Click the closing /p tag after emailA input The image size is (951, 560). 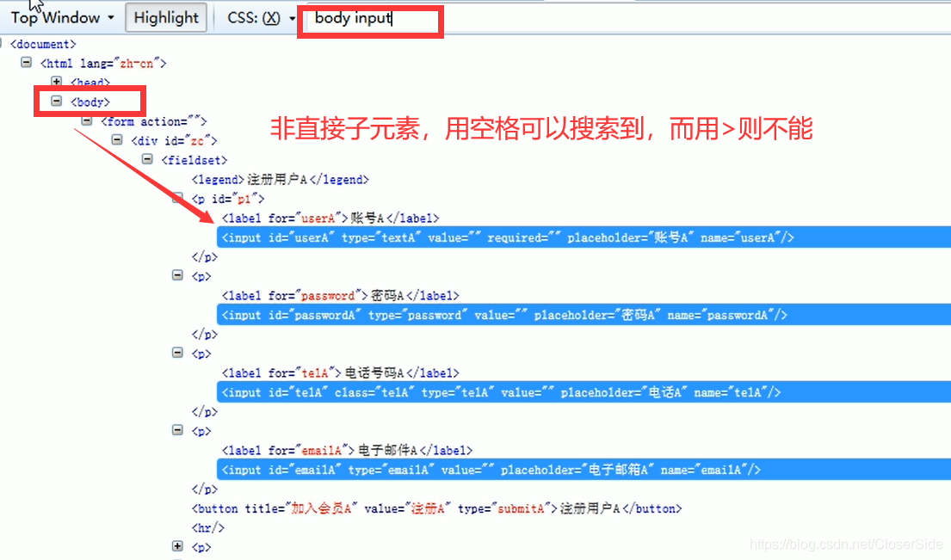(204, 489)
